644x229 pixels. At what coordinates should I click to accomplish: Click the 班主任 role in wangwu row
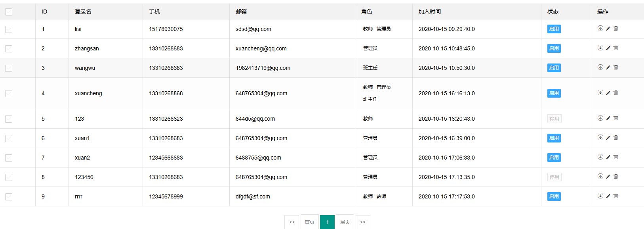(370, 68)
